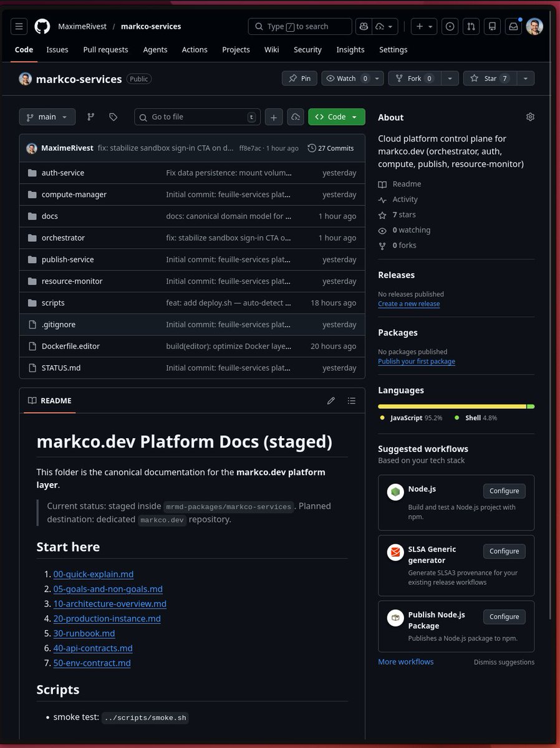Image resolution: width=560 pixels, height=748 pixels.
Task: Open the repositories icon in header
Action: [492, 26]
